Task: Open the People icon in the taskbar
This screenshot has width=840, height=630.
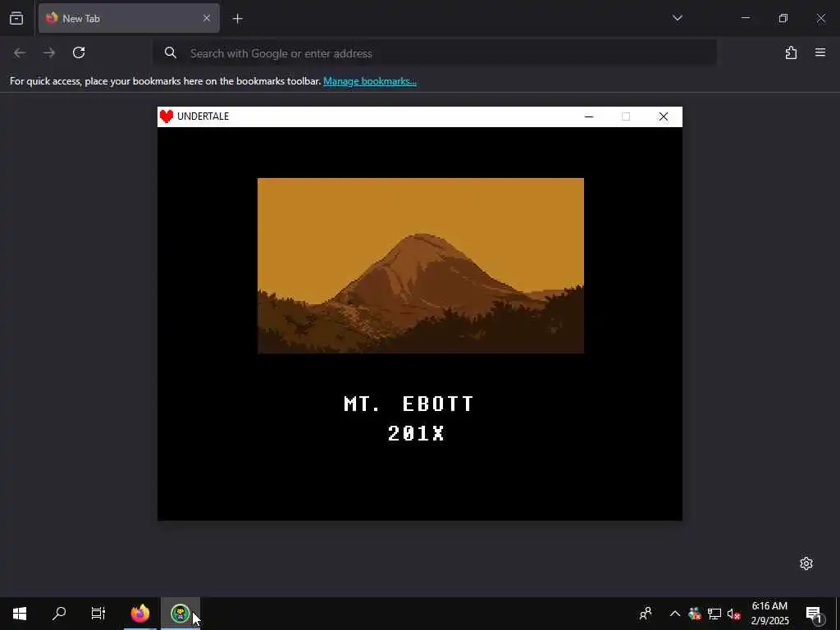Action: point(646,614)
